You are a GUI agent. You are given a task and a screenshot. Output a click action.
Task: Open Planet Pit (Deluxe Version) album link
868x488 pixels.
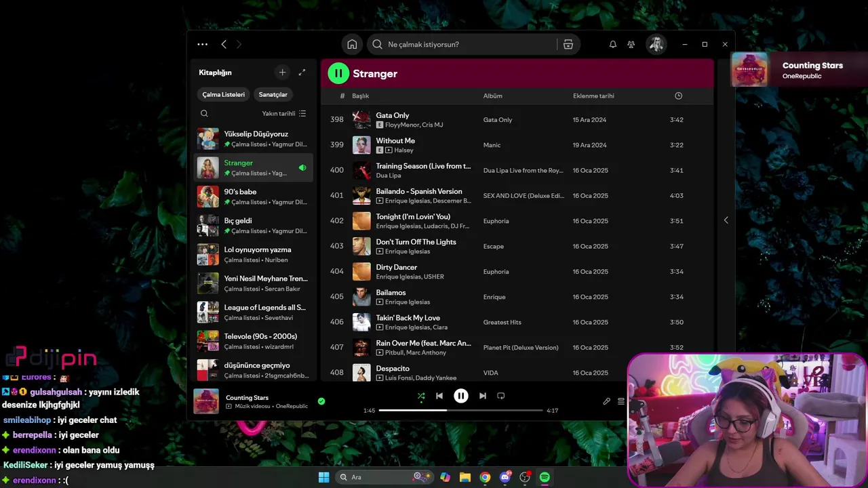click(521, 348)
